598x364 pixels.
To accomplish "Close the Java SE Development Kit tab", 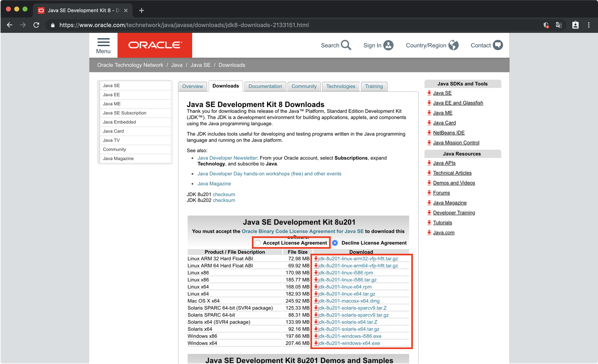I will (126, 10).
